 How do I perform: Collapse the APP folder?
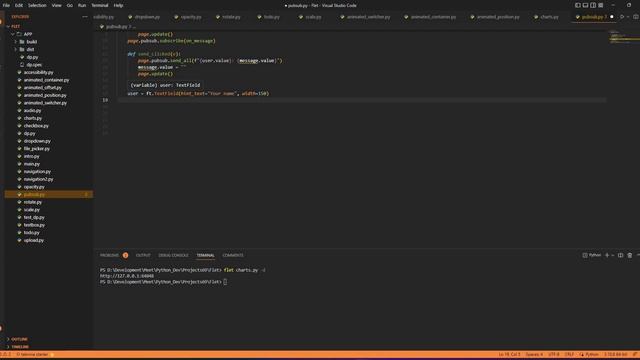pos(28,34)
